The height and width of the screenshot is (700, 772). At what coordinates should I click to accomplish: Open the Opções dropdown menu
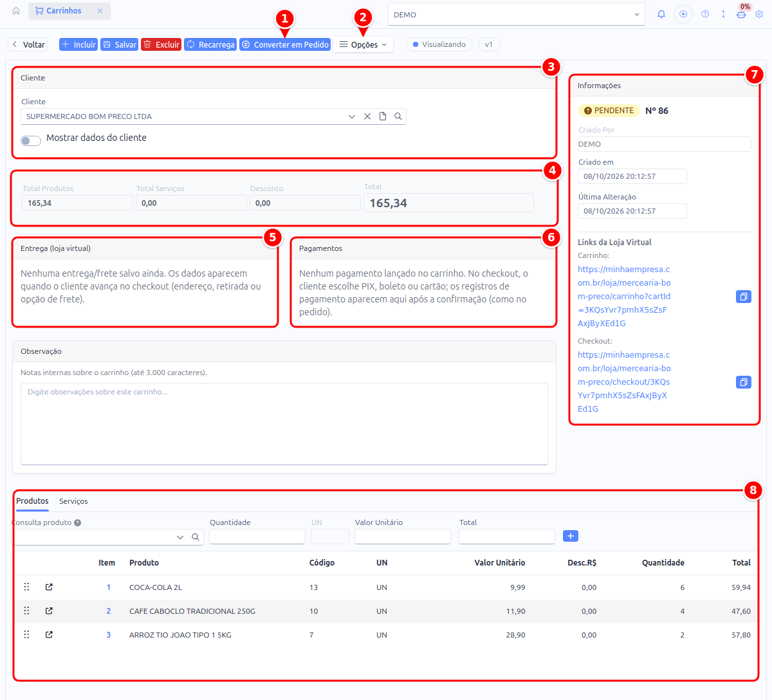pyautogui.click(x=363, y=44)
